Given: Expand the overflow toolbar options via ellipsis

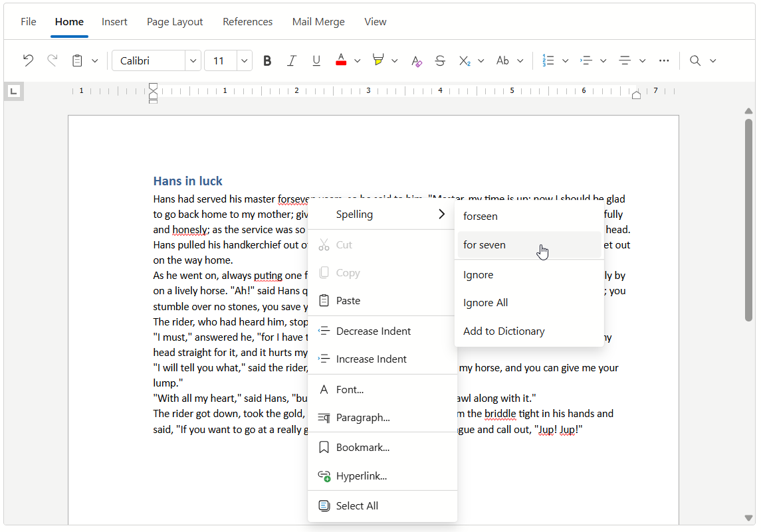Looking at the screenshot, I should (664, 60).
